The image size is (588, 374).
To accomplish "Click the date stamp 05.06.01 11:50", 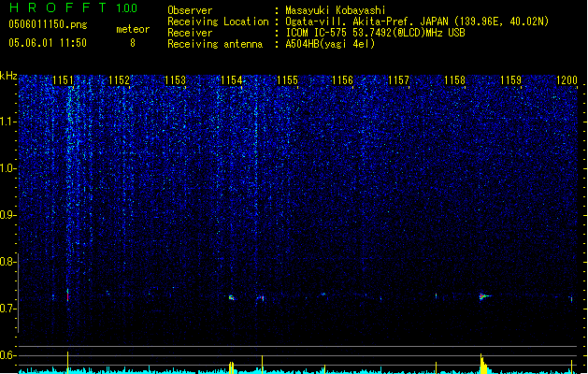I will tap(48, 43).
